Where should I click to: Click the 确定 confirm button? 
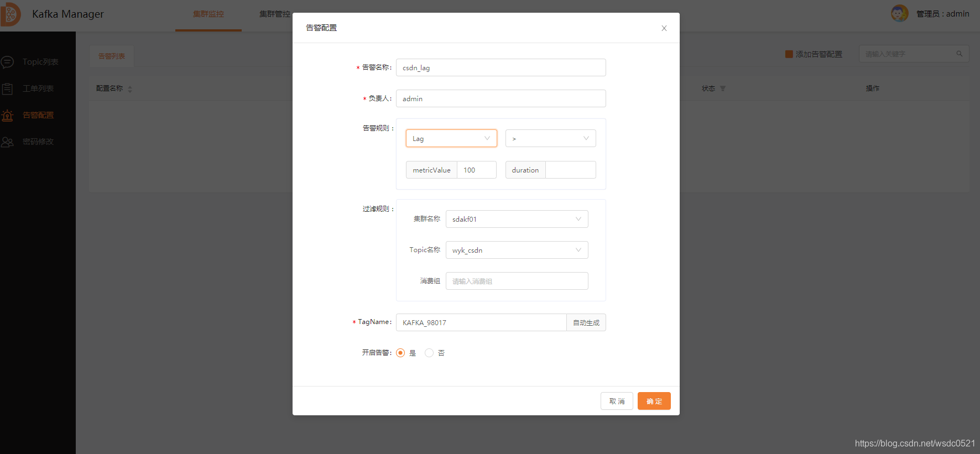(x=654, y=401)
